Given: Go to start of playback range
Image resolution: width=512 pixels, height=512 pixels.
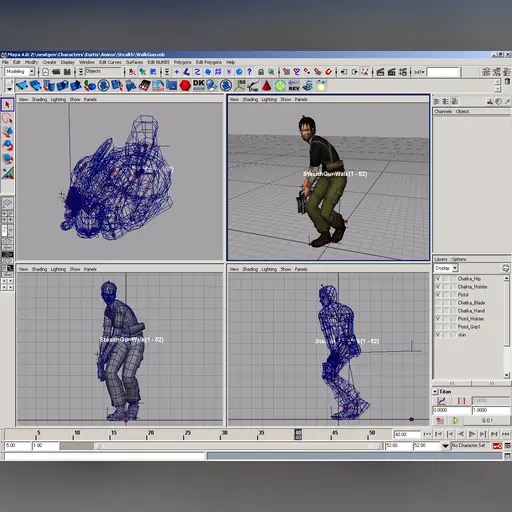Looking at the screenshot, I should click(427, 434).
